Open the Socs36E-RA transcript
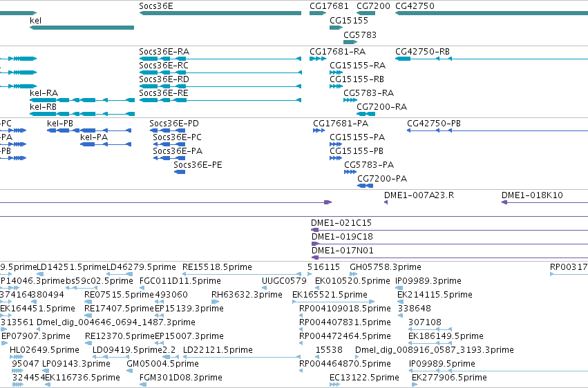 [x=220, y=59]
